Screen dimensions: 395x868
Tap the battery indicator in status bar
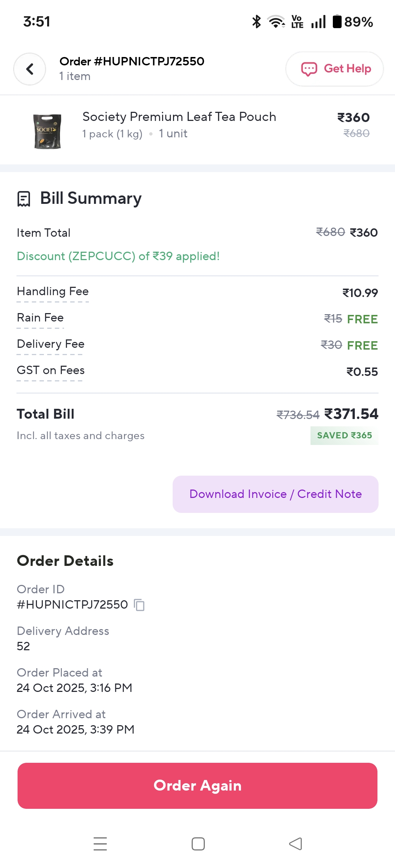pos(337,22)
